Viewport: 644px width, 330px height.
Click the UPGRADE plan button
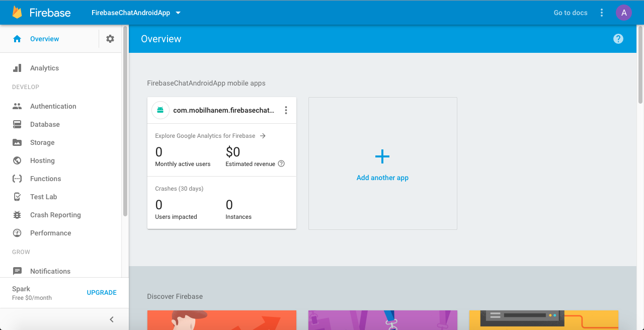coord(102,293)
